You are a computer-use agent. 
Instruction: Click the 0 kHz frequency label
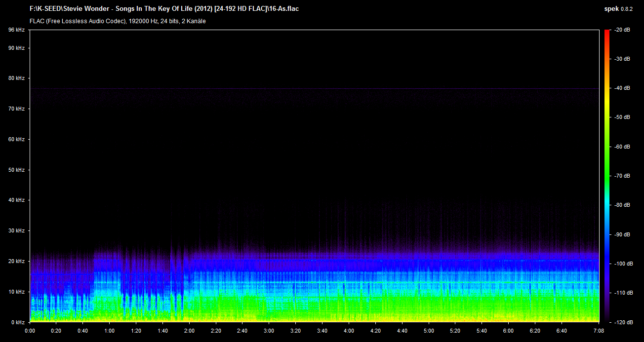[18, 322]
